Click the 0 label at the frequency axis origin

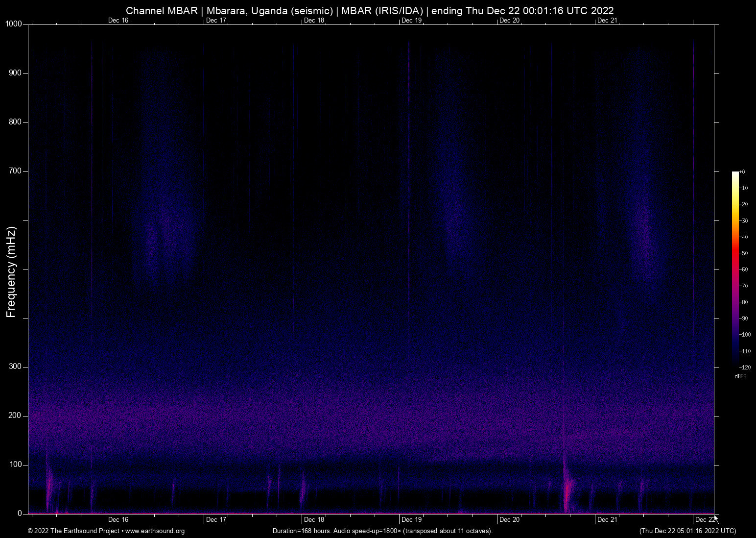click(x=20, y=514)
